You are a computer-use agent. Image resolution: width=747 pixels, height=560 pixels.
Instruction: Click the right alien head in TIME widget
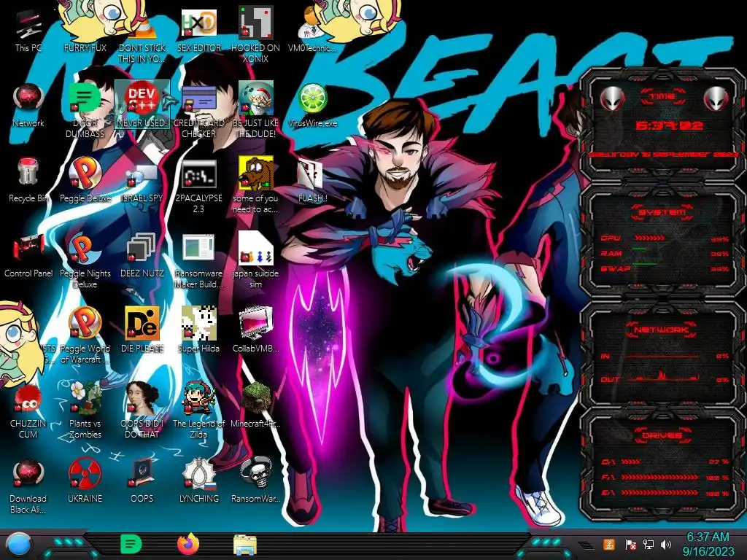(x=716, y=99)
